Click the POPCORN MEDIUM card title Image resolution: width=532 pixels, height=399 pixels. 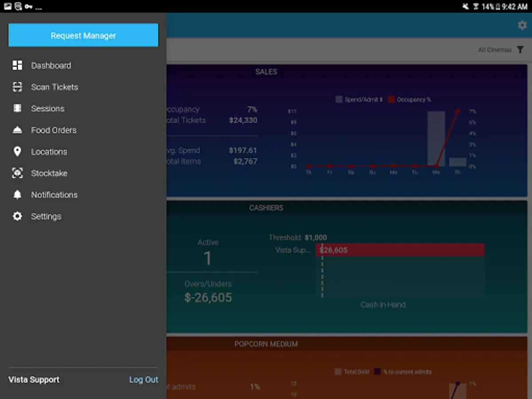click(266, 344)
